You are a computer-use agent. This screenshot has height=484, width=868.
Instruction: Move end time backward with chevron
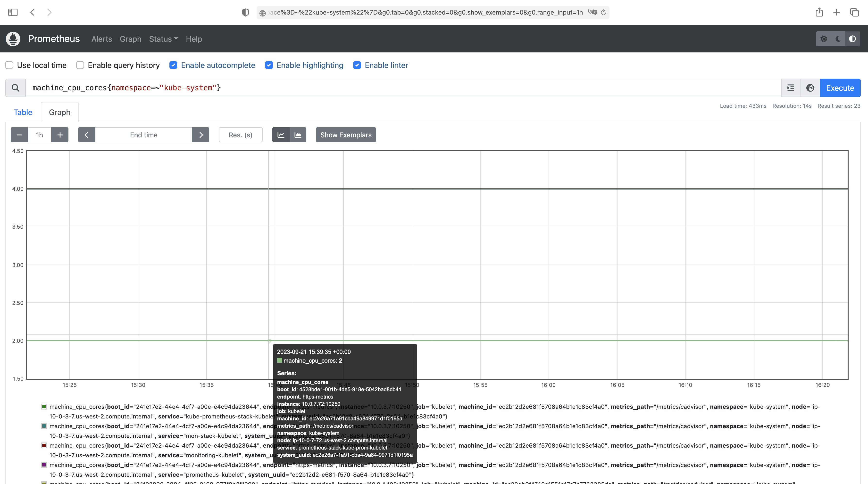87,135
